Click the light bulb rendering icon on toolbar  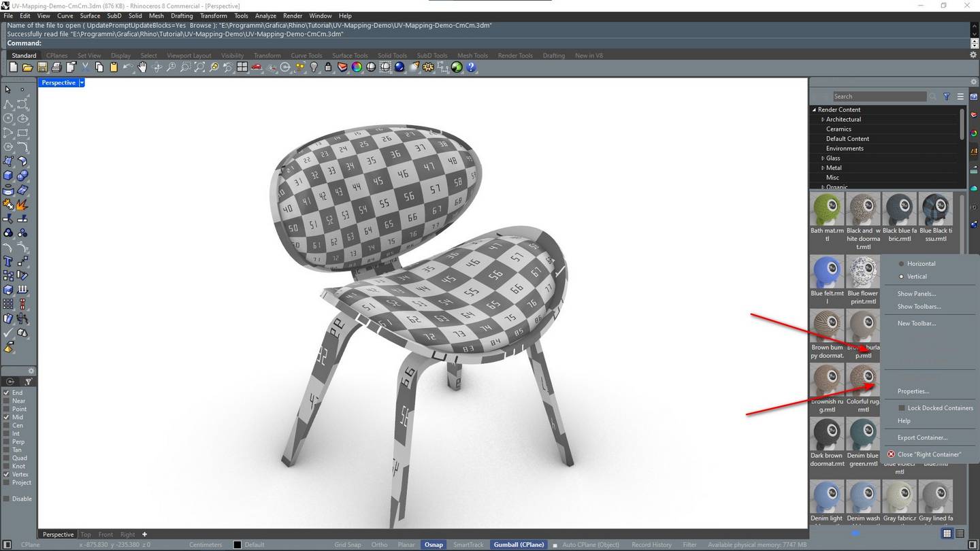314,67
